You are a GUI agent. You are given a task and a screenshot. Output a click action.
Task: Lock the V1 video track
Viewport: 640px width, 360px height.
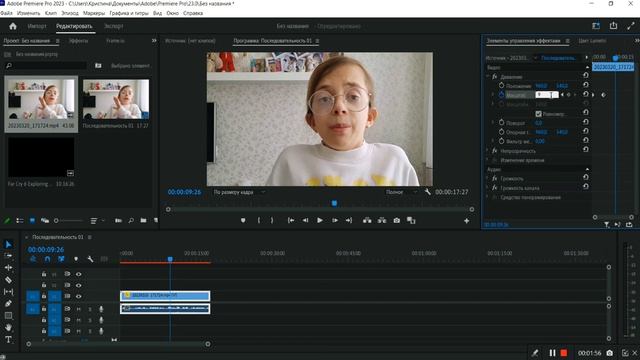tap(44, 296)
